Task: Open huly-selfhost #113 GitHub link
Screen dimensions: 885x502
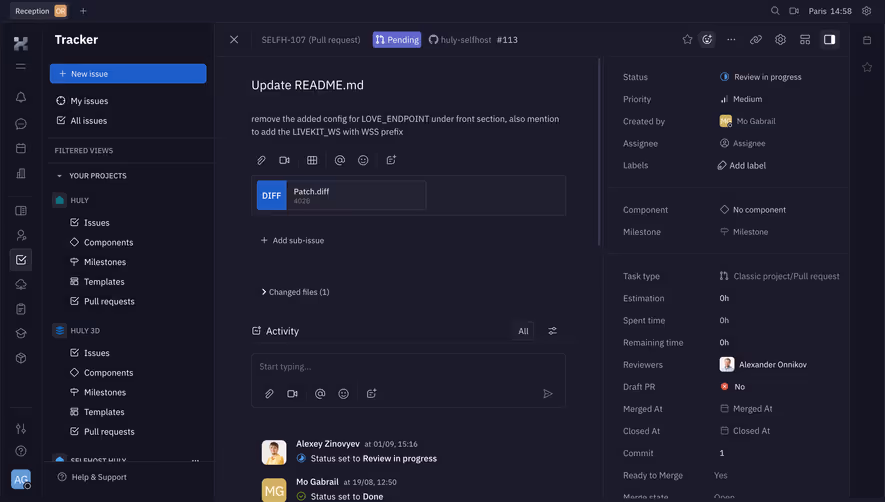Action: pyautogui.click(x=473, y=40)
